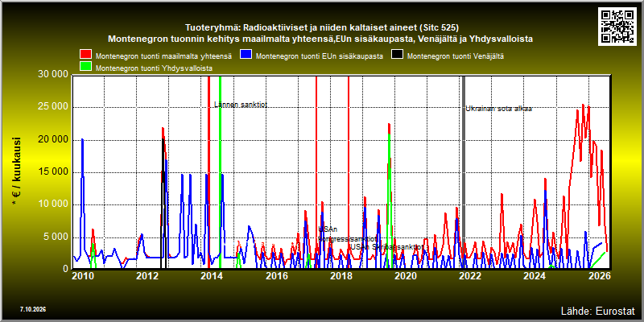Viewport: 644px width, 322px height.
Task: Click the x-axis year label '2014'
Action: point(211,275)
